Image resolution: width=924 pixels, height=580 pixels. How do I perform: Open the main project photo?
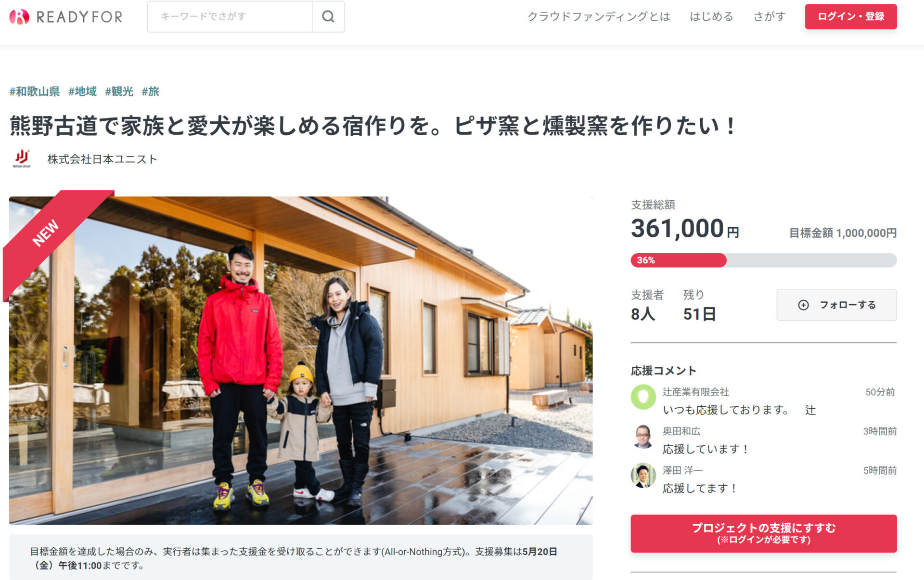[301, 361]
